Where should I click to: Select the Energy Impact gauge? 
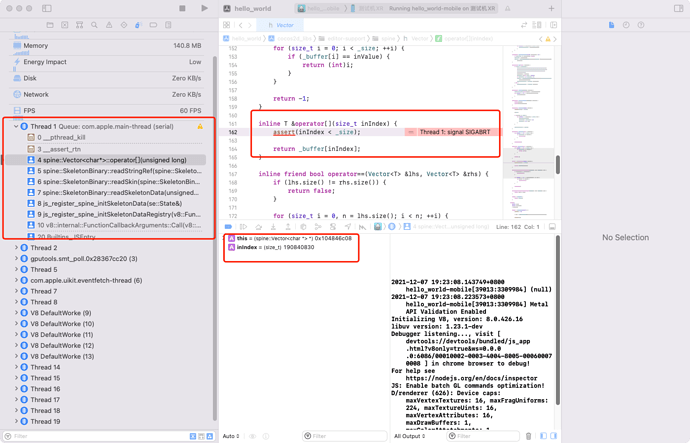(107, 62)
